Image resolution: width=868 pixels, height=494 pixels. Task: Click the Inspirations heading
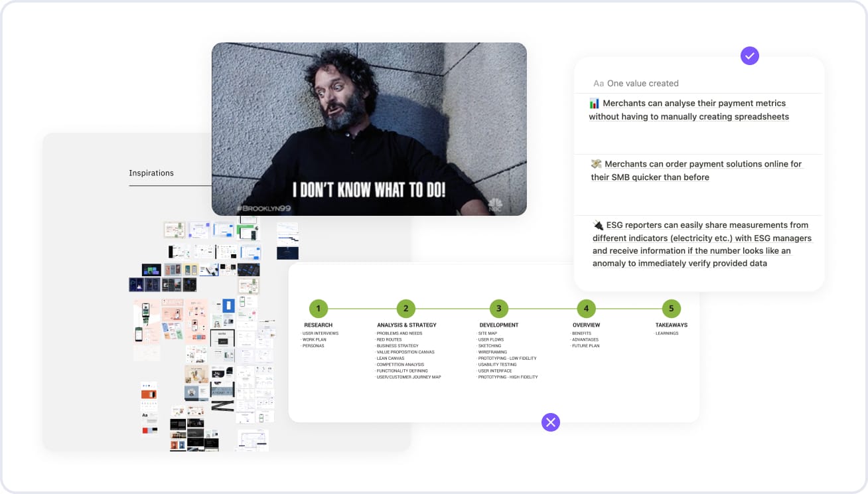point(151,173)
